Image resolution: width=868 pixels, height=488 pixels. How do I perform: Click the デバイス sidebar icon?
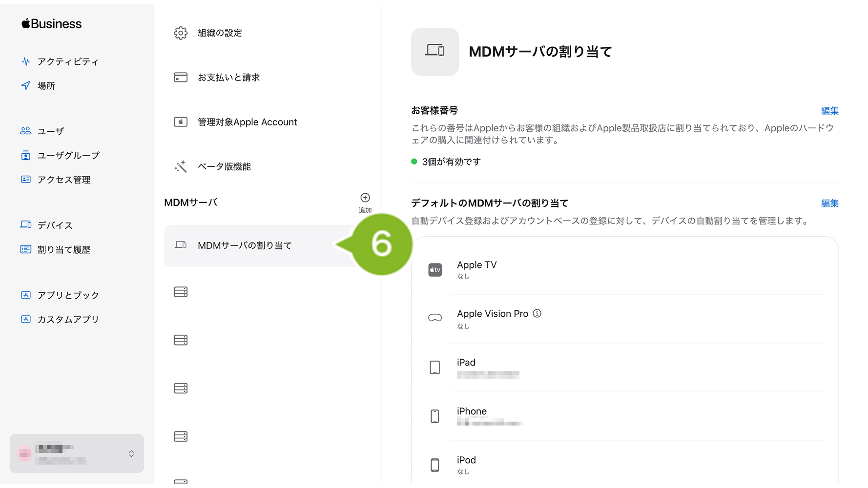26,224
